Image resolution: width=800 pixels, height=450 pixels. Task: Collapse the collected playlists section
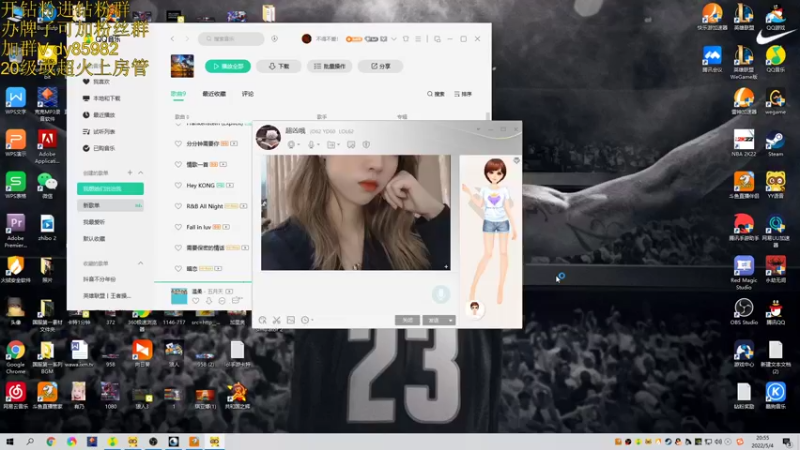pos(140,263)
